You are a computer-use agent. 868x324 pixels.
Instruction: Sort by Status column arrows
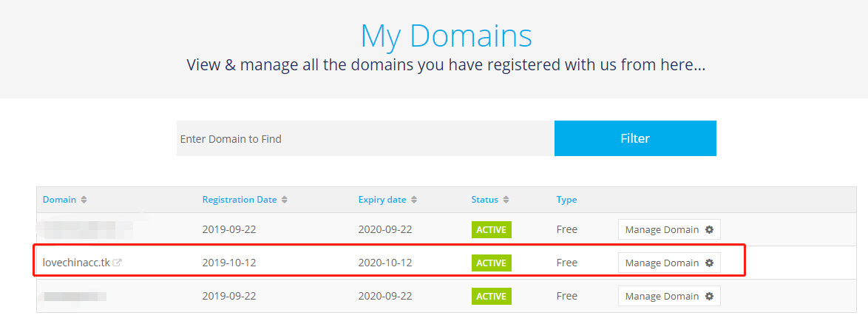[506, 200]
